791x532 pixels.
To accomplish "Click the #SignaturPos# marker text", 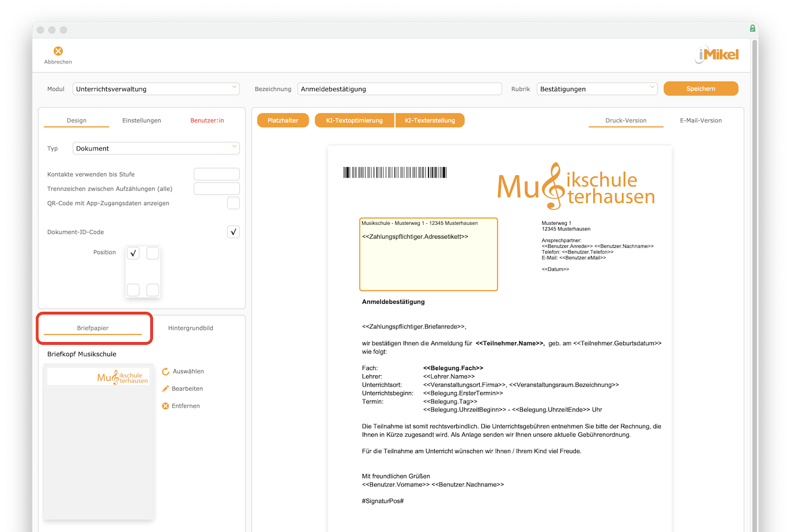I will click(383, 501).
